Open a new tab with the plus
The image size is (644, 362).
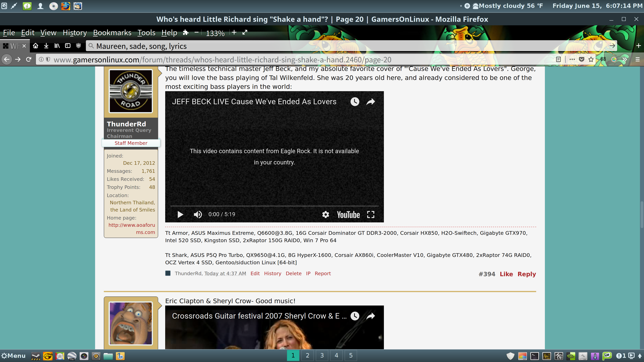638,46
